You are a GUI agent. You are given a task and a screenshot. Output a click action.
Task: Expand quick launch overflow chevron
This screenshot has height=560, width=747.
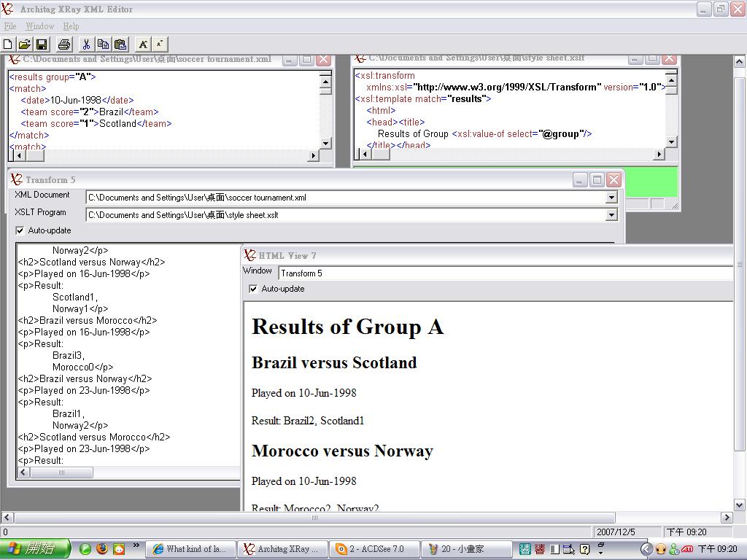coord(136,545)
